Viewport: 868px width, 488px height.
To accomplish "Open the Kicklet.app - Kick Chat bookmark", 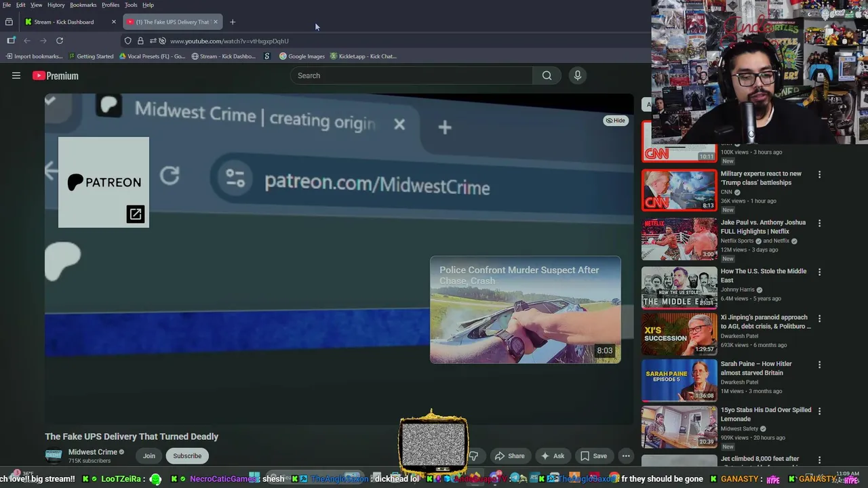I will tap(363, 56).
